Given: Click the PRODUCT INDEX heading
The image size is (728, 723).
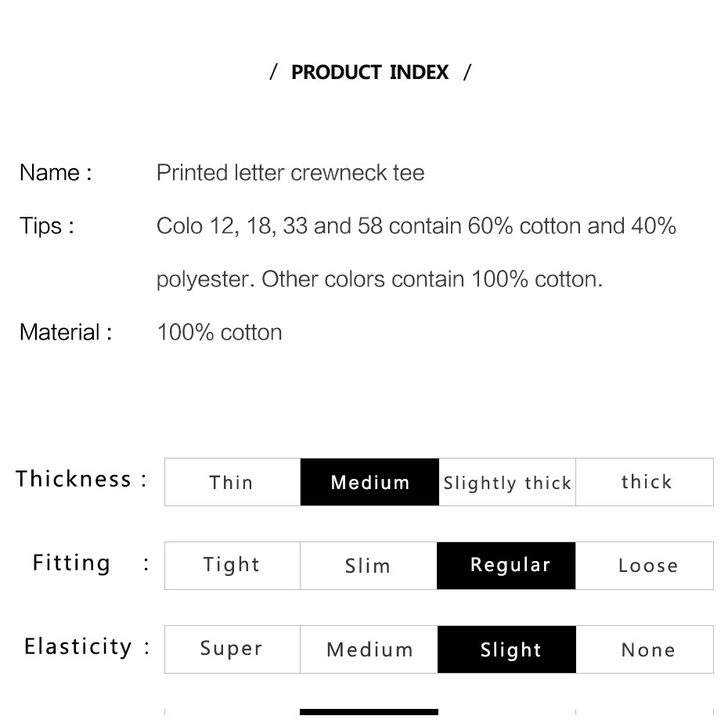Looking at the screenshot, I should coord(370,73).
